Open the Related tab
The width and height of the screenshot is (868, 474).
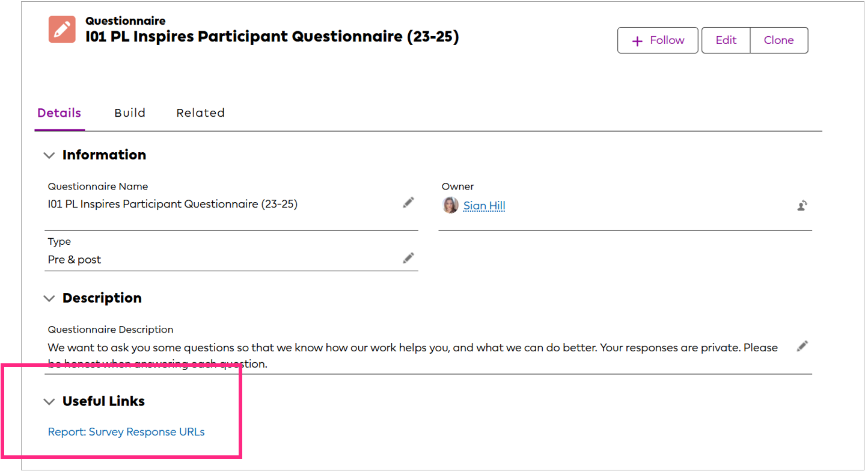[200, 112]
